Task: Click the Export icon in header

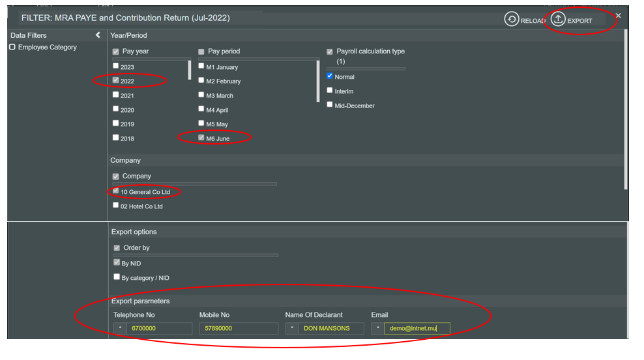Action: pyautogui.click(x=559, y=20)
